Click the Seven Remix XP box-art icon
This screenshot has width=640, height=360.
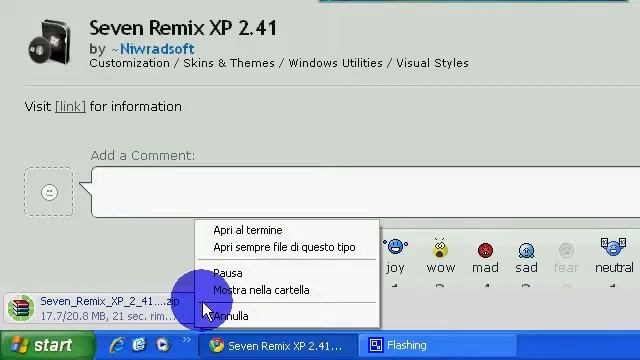point(50,42)
